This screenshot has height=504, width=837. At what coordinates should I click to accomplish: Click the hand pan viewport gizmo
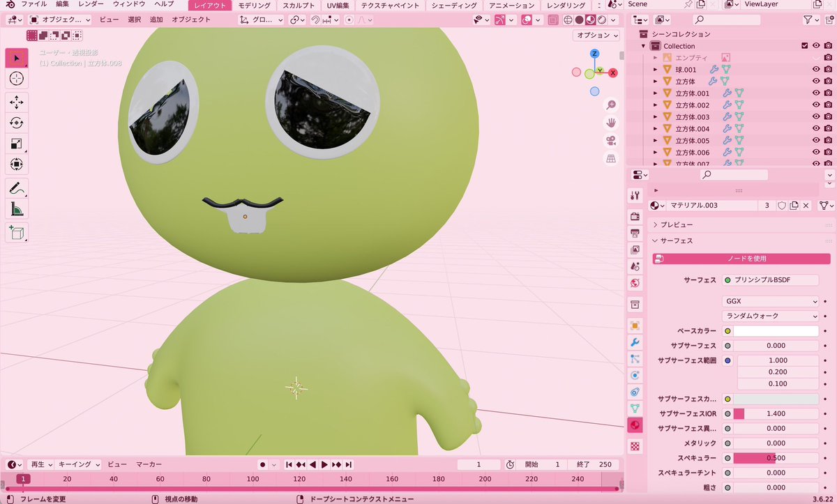point(611,123)
